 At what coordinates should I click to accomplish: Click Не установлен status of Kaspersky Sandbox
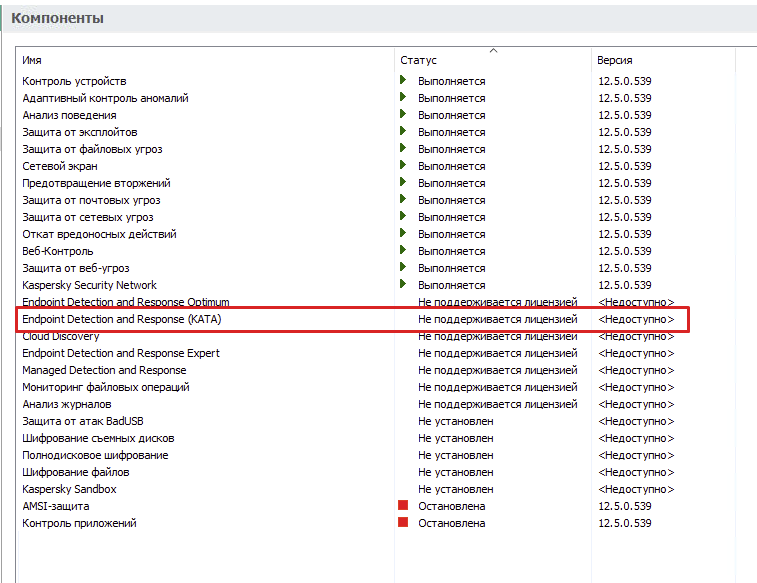coord(456,489)
